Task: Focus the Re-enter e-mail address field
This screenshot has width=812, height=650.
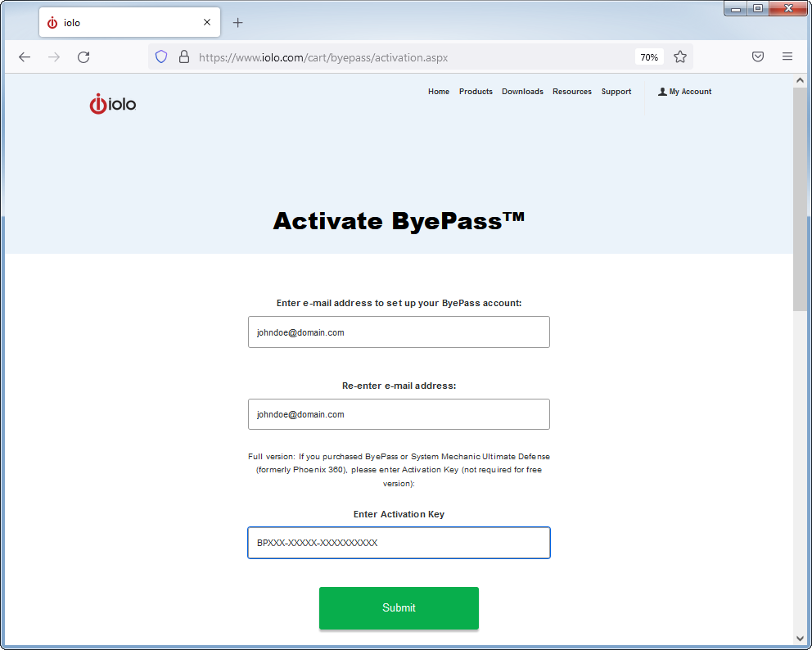Action: pyautogui.click(x=399, y=414)
